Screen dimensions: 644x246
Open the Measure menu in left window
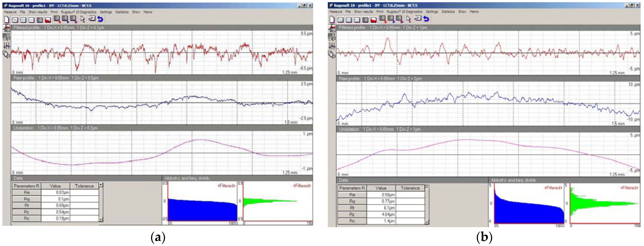click(10, 12)
